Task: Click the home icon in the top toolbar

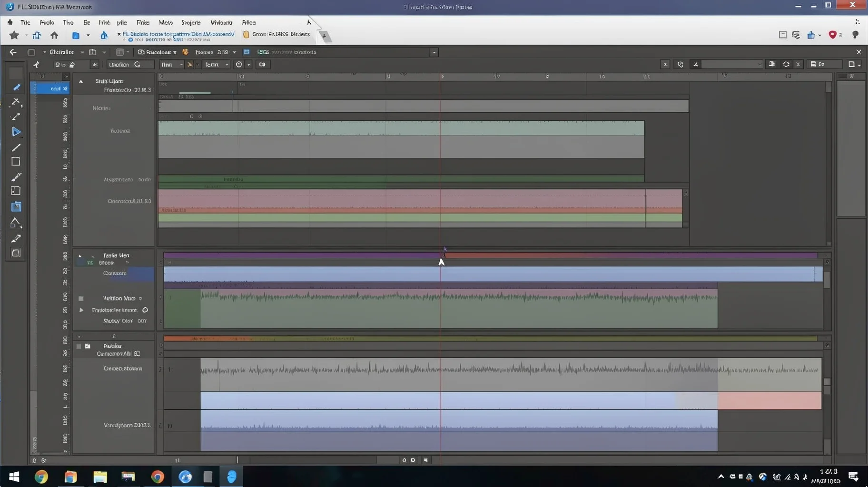Action: click(x=54, y=35)
